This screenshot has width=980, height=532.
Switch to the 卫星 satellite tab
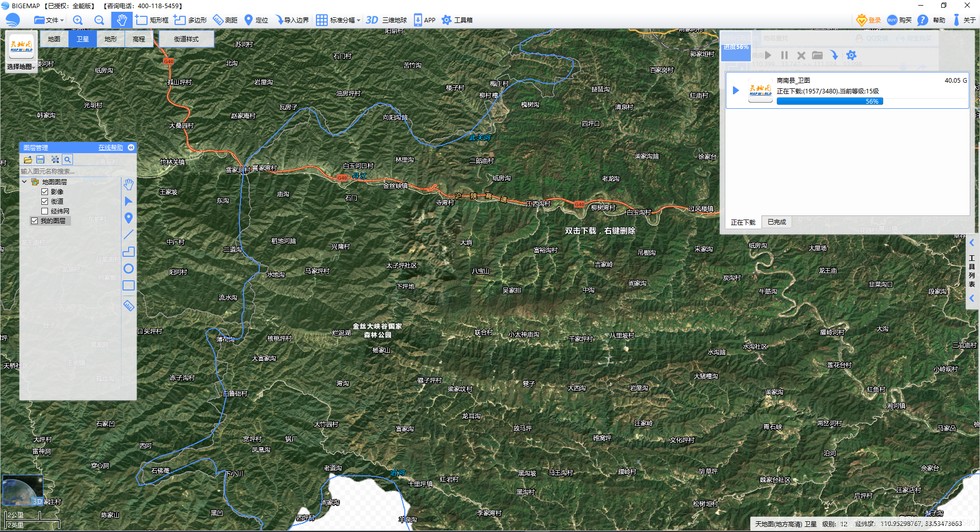pos(83,39)
